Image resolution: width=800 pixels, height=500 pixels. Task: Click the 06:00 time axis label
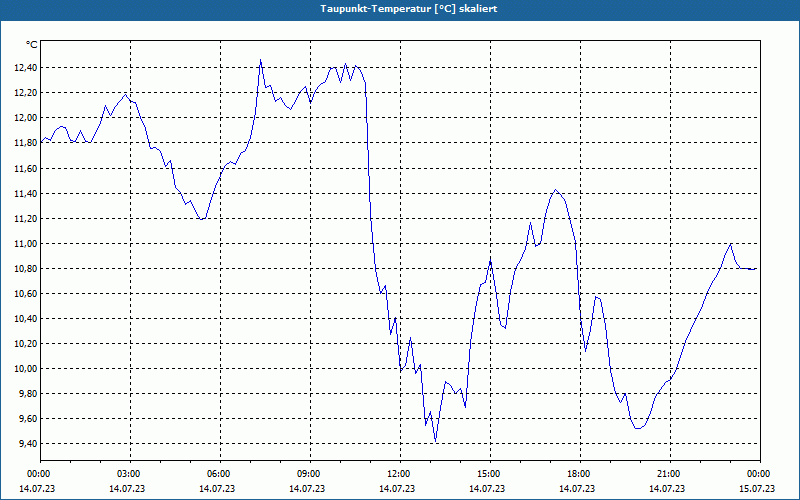(220, 474)
